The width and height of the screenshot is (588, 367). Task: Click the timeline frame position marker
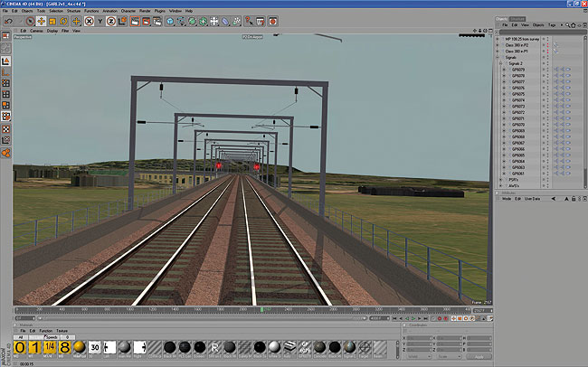262,309
